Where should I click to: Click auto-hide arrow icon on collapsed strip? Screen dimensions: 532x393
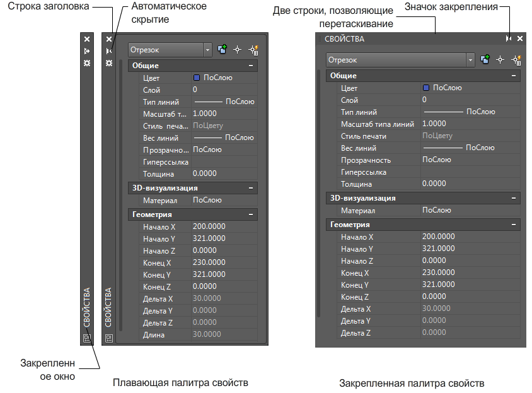87,51
